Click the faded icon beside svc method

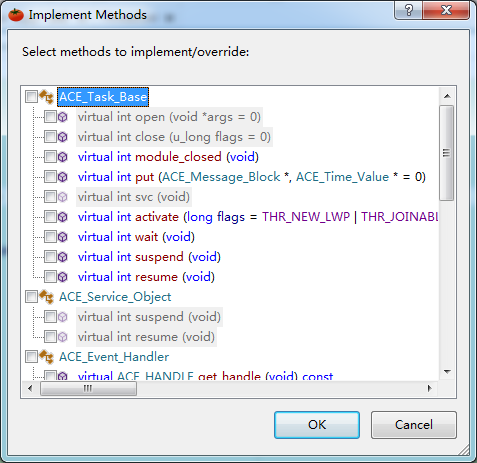click(x=63, y=197)
